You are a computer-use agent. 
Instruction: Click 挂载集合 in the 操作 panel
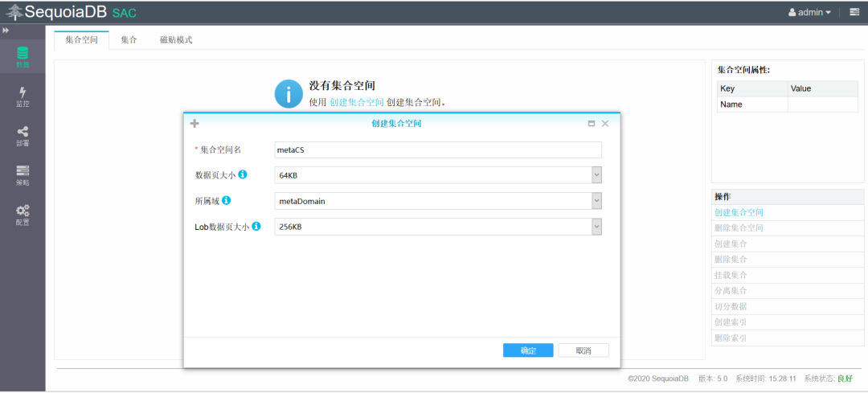731,275
